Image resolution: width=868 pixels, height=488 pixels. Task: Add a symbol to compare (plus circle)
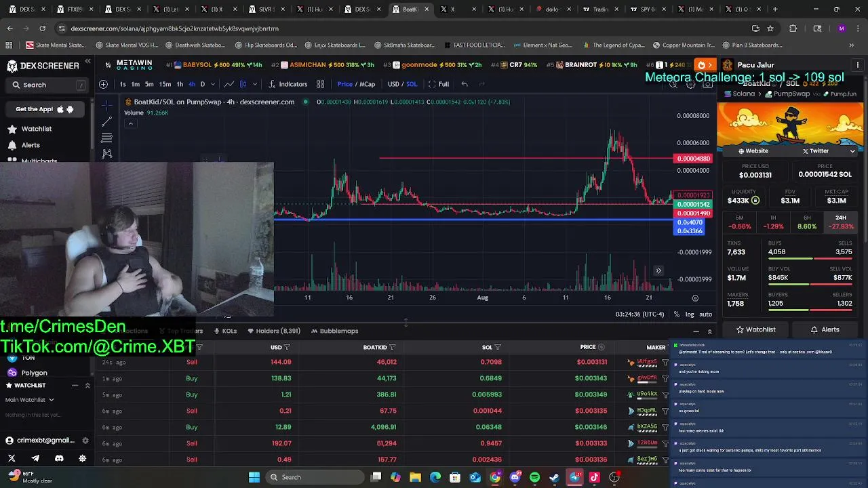tap(103, 84)
